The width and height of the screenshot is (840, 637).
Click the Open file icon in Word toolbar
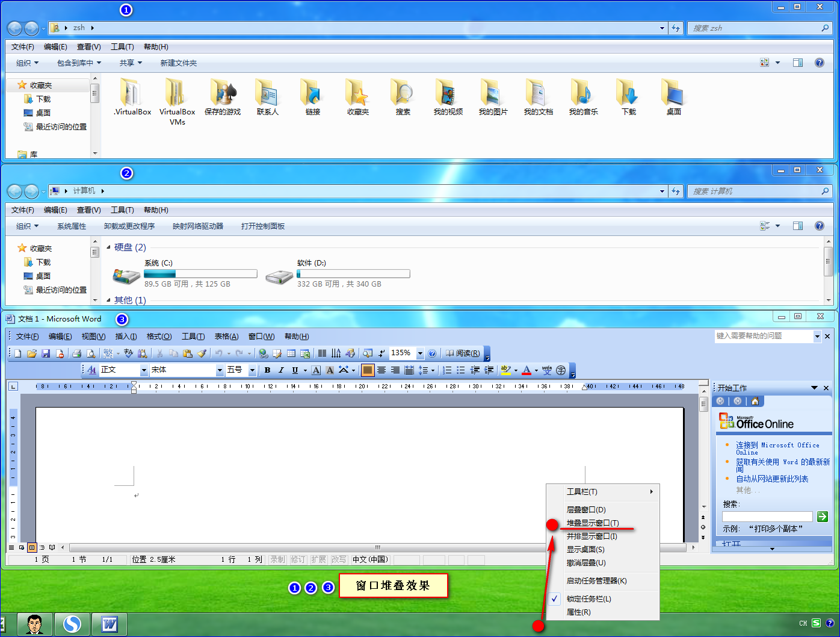[32, 353]
